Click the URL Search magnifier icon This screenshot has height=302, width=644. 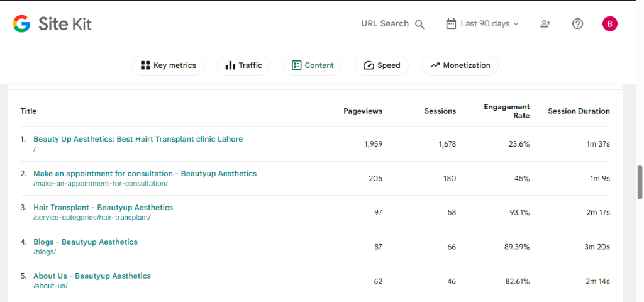[419, 25]
